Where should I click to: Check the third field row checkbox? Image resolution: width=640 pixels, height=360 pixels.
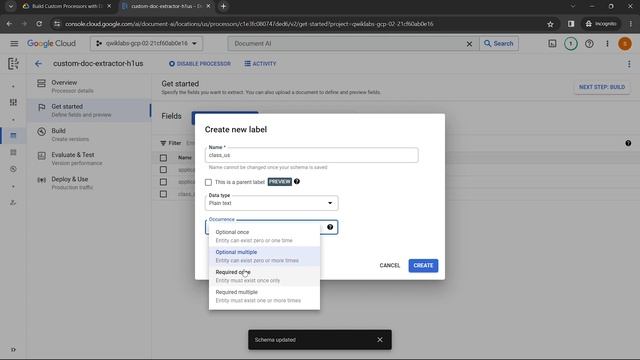[163, 194]
